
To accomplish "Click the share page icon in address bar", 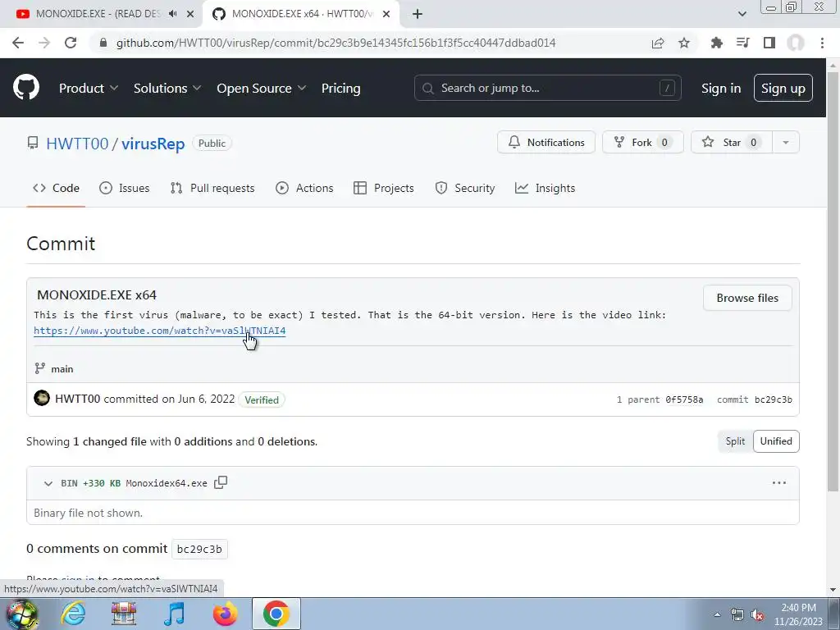I will point(658,43).
